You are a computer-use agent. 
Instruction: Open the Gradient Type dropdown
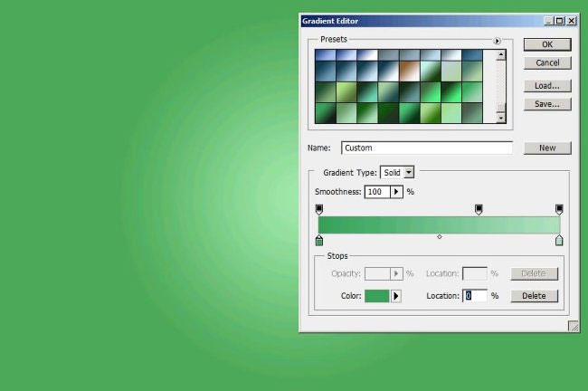click(397, 173)
